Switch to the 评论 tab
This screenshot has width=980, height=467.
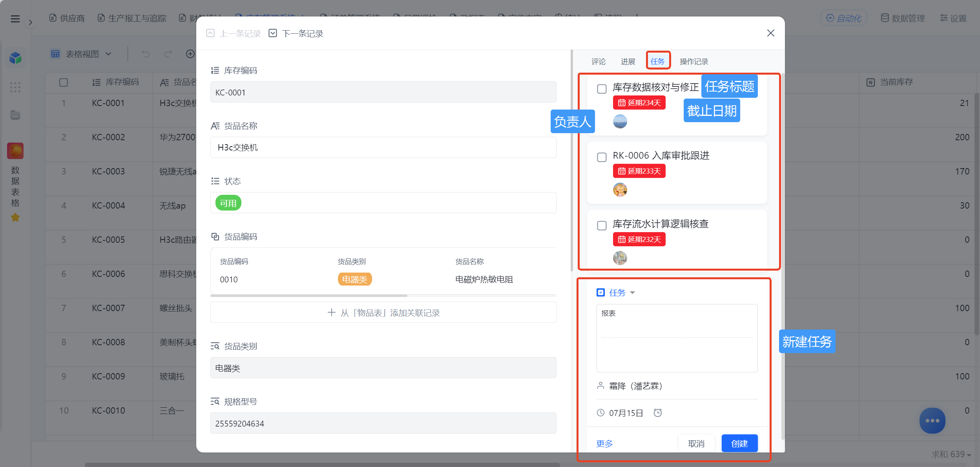(599, 62)
